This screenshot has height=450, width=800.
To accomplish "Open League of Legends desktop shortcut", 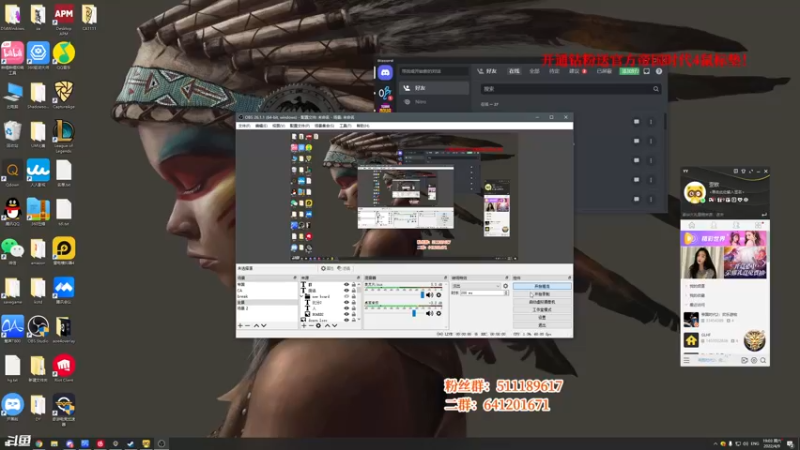I will click(x=63, y=136).
